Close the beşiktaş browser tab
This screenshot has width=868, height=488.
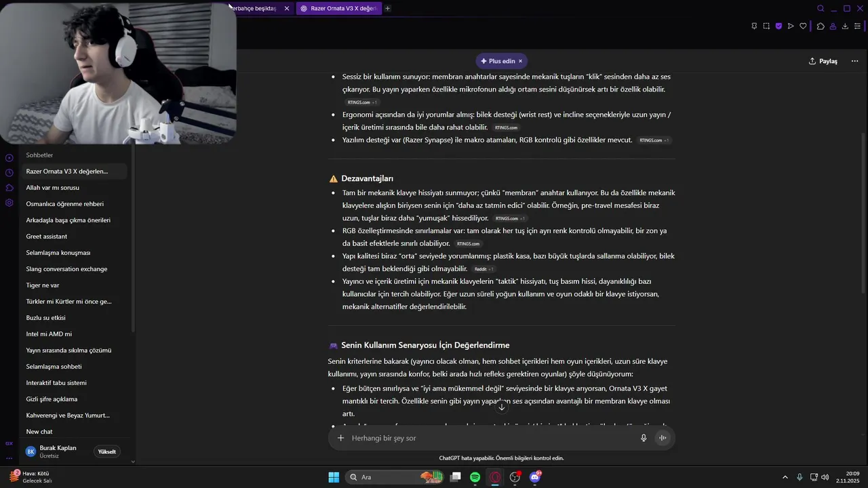pos(287,8)
